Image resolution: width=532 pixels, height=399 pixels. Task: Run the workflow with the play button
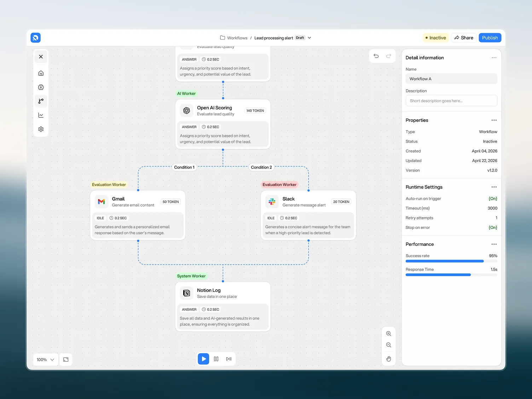point(203,359)
